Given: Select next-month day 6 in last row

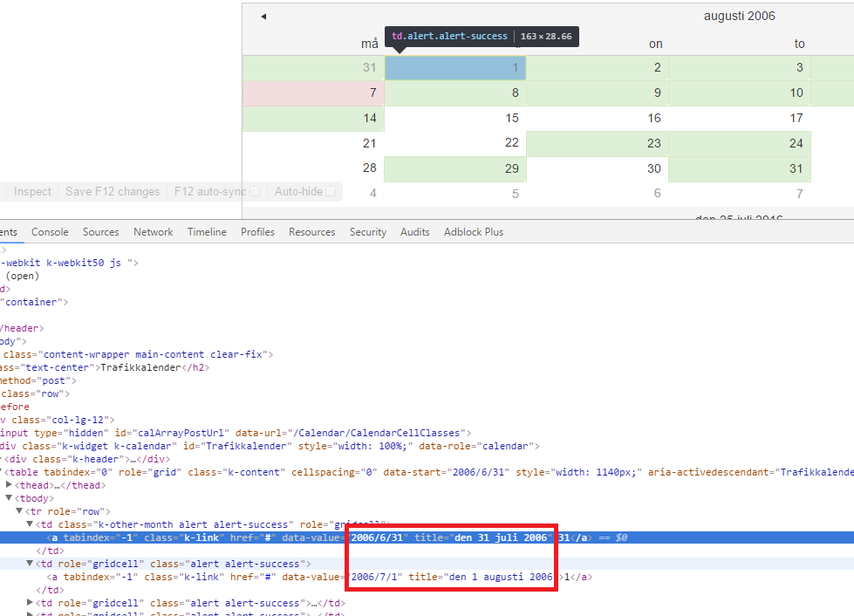Looking at the screenshot, I should pos(598,194).
